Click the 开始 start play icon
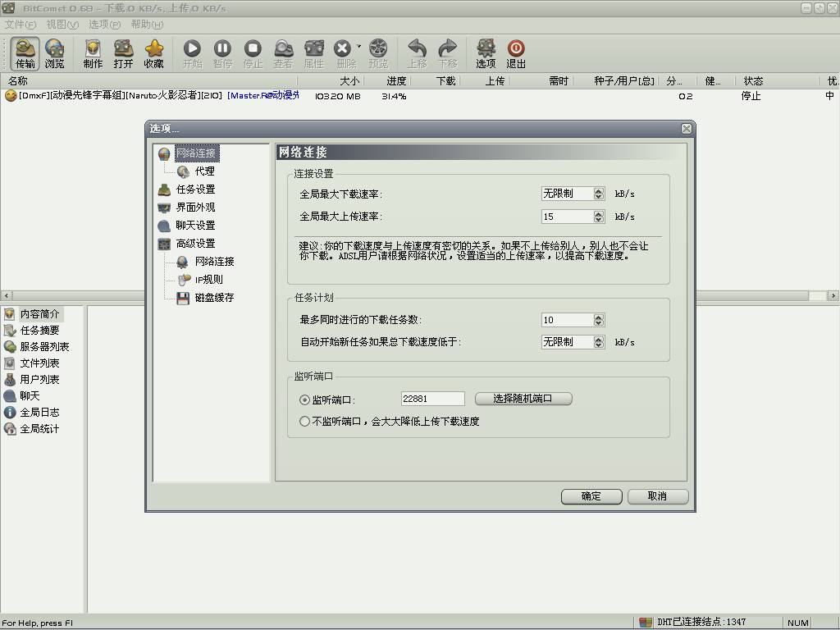 coord(192,53)
